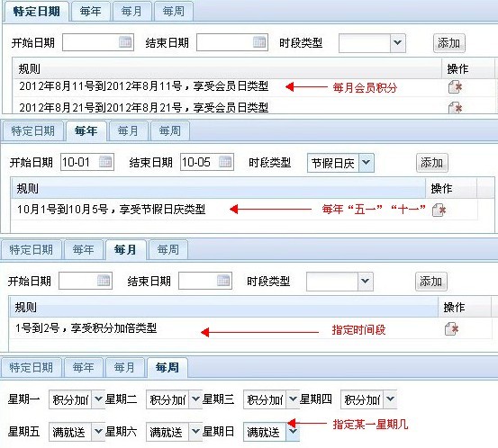
Task: Open calendar next to 10-05 end date
Action: (225, 162)
